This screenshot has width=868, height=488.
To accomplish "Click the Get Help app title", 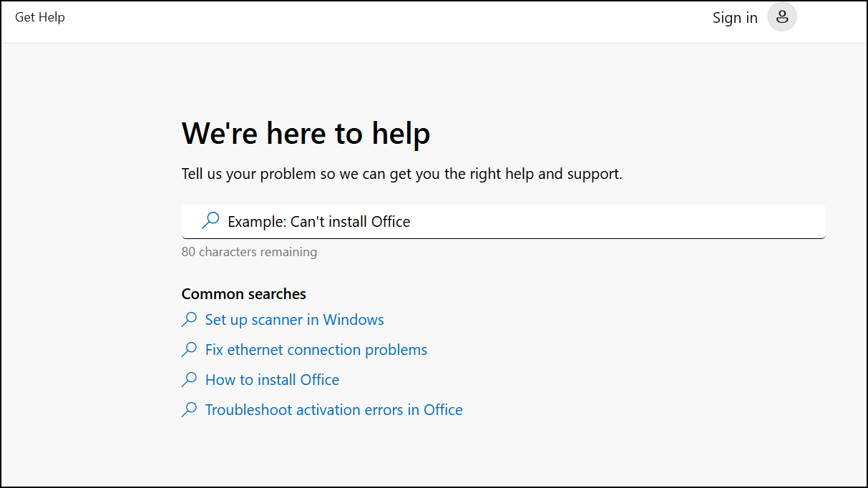I will pyautogui.click(x=40, y=17).
